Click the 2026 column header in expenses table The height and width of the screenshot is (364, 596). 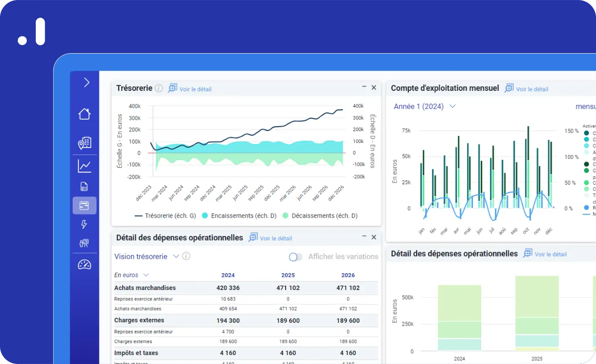(x=348, y=275)
